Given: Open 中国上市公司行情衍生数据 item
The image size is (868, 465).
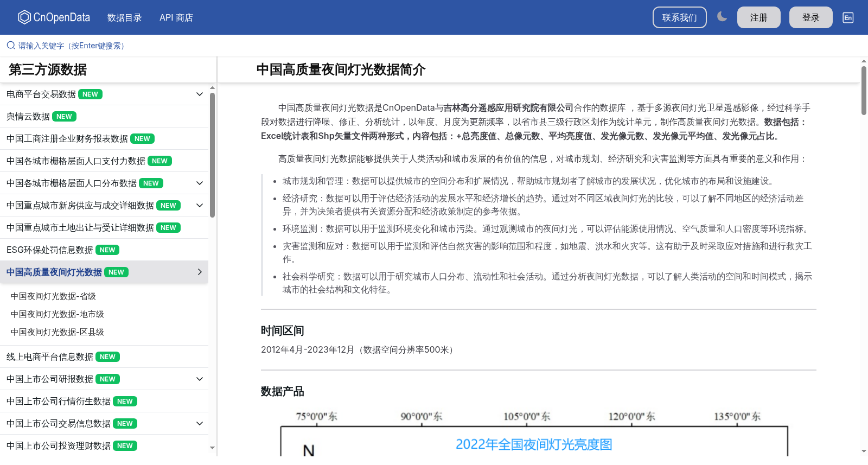Looking at the screenshot, I should click(x=104, y=402).
